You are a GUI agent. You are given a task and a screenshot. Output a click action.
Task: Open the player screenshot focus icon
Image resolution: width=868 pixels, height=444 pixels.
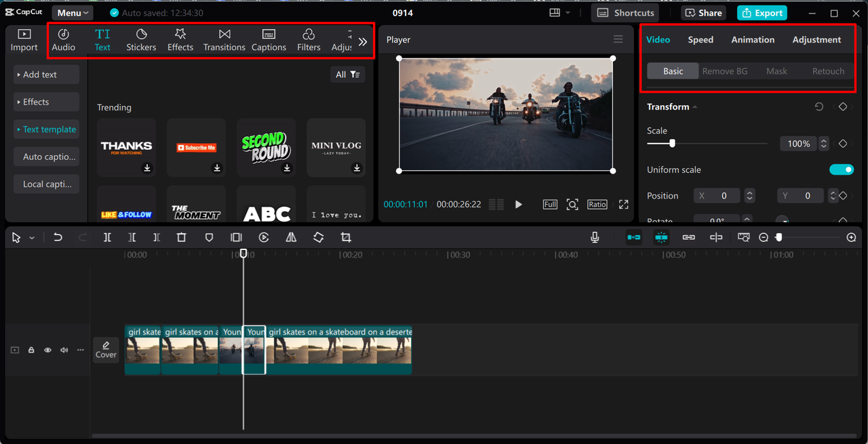pos(572,204)
